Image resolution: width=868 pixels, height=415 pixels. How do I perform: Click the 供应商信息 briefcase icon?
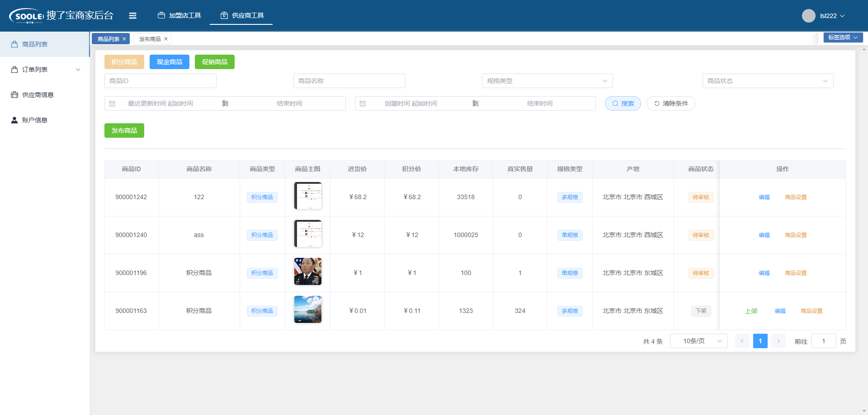point(14,95)
